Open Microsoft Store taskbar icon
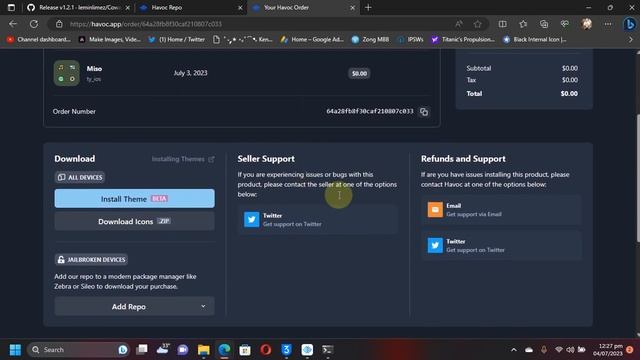Viewport: 640px width, 360px height. [x=245, y=350]
